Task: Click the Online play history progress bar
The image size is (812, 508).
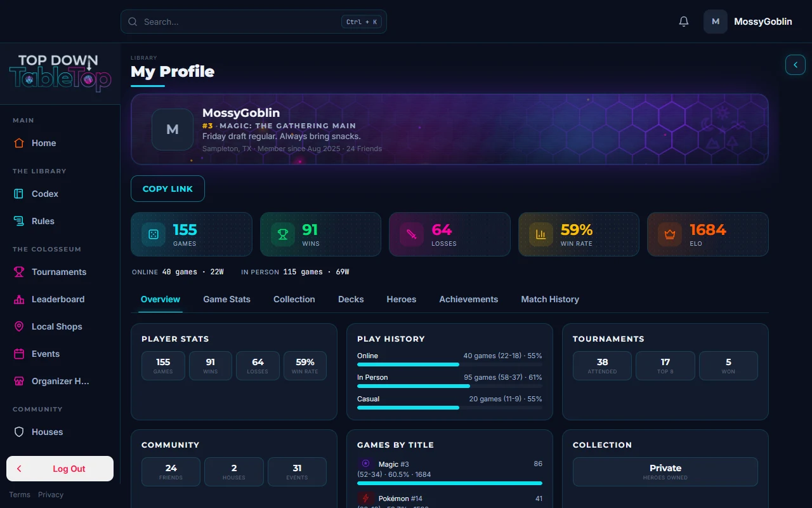Action: 450,364
